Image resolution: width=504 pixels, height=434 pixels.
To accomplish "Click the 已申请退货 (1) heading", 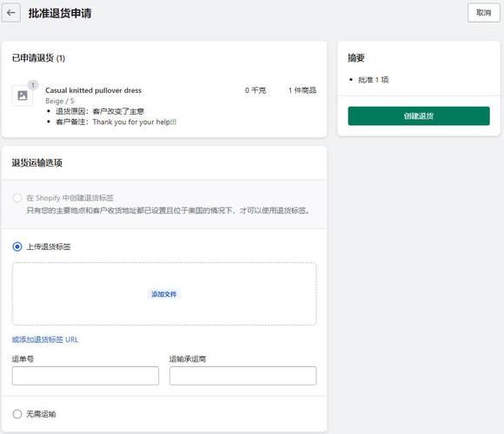I will 38,58.
